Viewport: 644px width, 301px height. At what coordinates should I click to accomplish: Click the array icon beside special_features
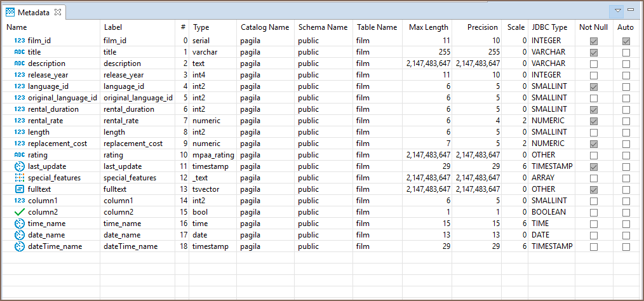tap(19, 178)
